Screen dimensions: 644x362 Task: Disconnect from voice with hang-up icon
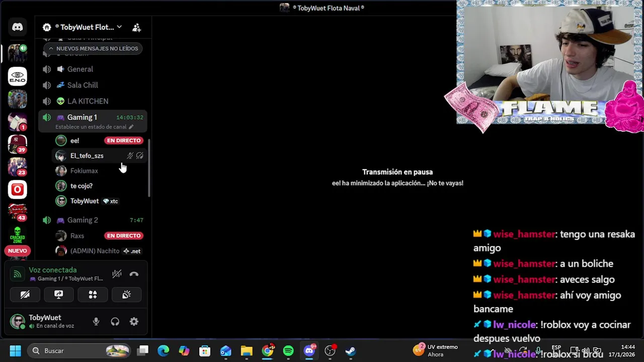point(134,274)
